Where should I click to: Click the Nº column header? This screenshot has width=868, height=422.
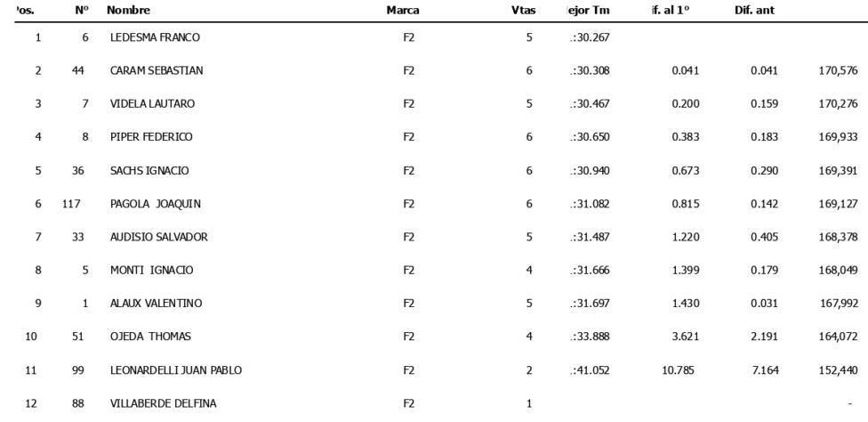[82, 12]
